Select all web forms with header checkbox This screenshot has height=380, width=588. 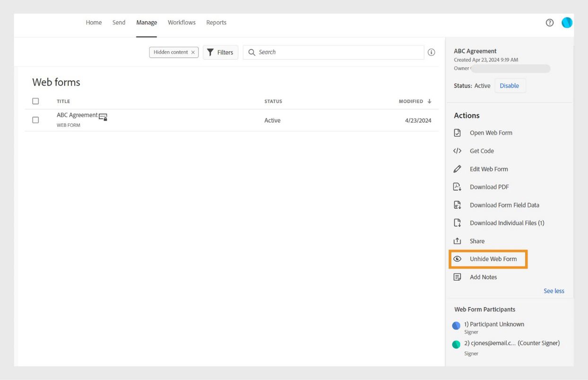[x=35, y=101]
